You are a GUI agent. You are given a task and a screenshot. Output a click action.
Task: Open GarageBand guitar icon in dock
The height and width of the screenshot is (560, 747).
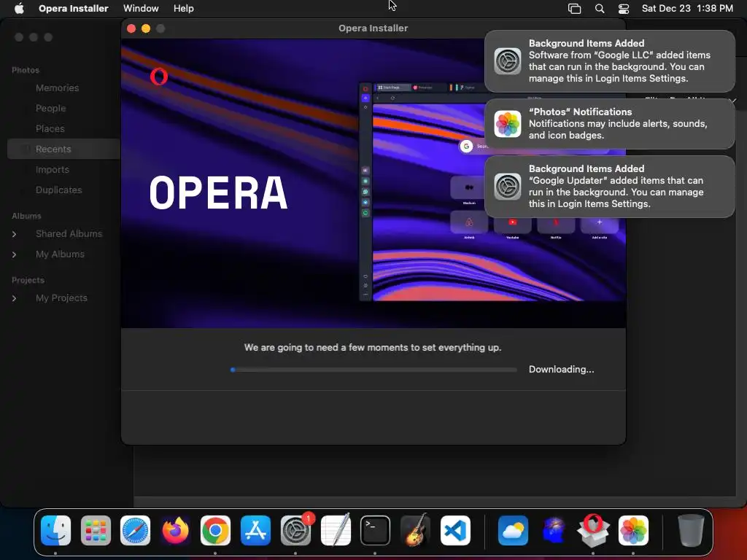415,531
